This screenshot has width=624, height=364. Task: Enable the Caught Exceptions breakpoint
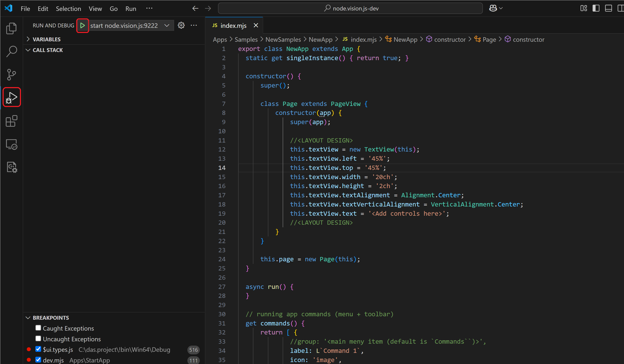pos(38,328)
